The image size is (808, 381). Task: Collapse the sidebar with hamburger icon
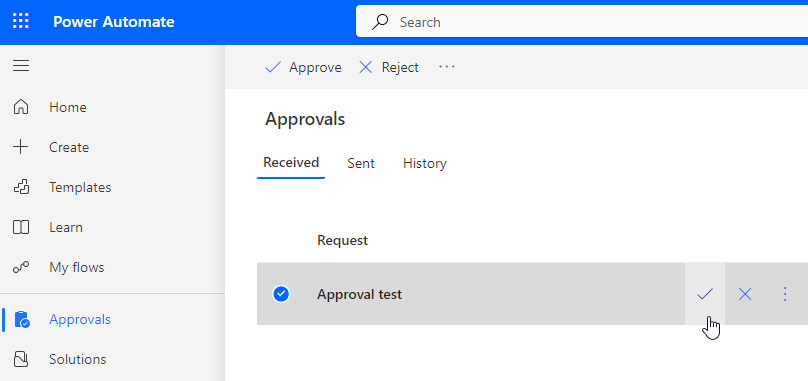coord(21,66)
